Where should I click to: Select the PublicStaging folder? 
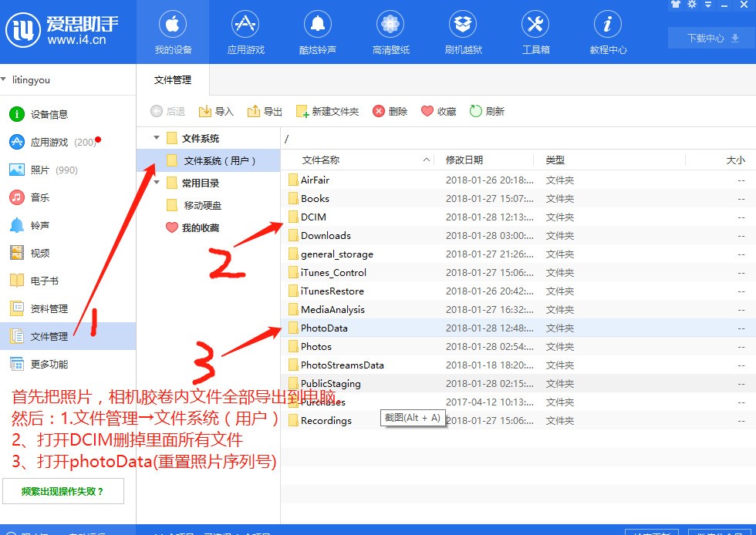click(x=518, y=384)
